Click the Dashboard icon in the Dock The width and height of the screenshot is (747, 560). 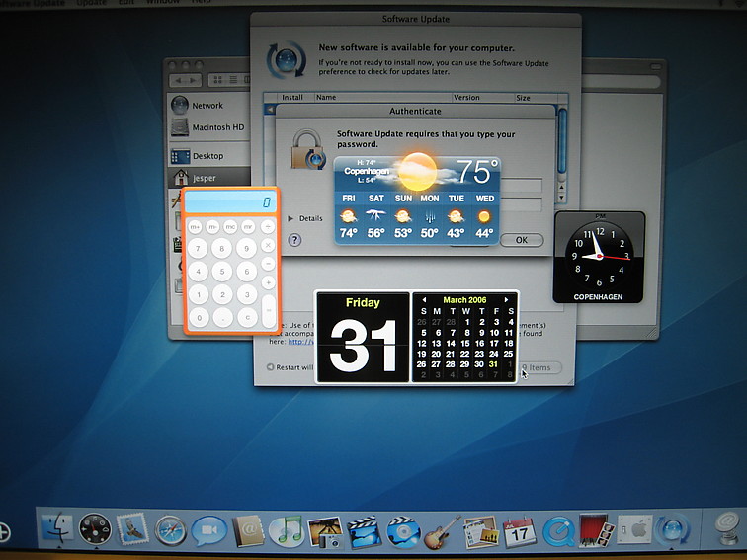click(95, 530)
